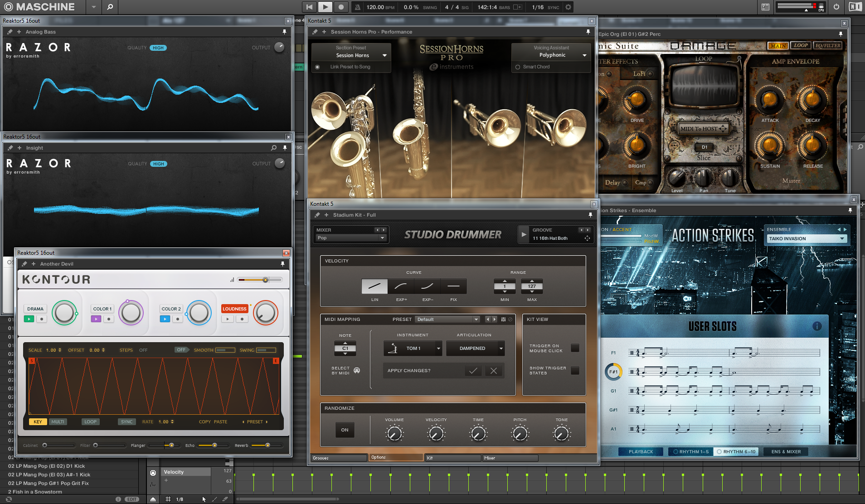
Task: Select the LIN velocity curve icon
Action: tap(374, 286)
